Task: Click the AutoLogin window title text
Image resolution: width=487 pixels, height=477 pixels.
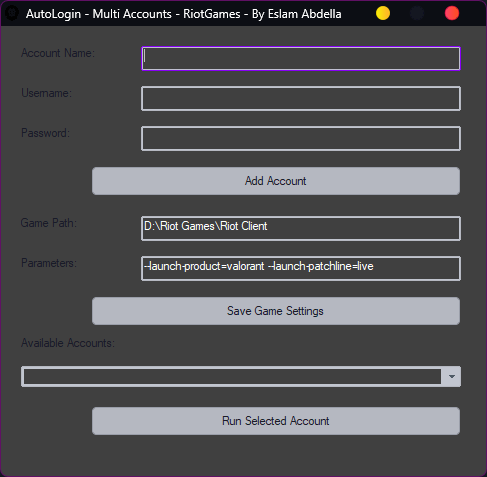Action: click(x=184, y=14)
